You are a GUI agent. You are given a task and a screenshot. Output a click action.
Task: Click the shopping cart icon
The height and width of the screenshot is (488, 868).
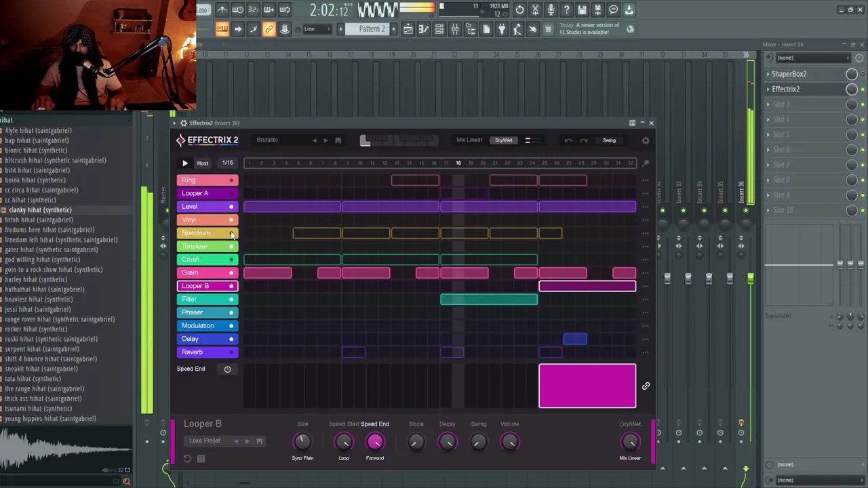[x=548, y=29]
